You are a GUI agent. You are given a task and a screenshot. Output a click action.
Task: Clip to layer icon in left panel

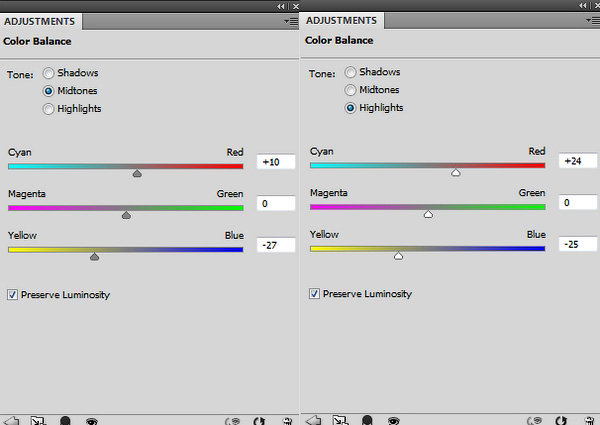(65, 420)
